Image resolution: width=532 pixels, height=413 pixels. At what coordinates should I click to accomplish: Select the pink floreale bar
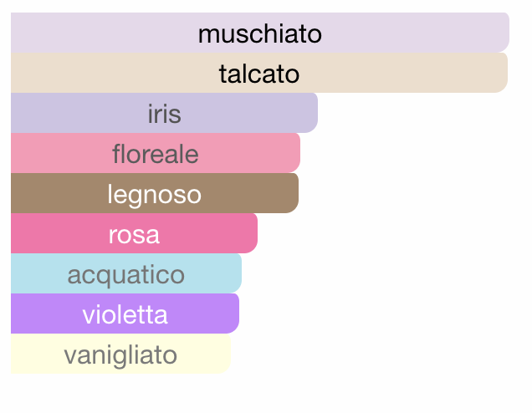coord(156,153)
